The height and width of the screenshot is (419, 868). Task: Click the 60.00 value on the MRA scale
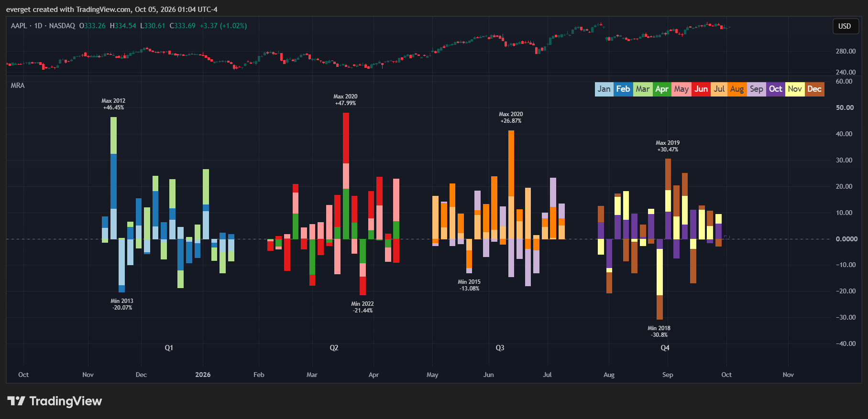pyautogui.click(x=844, y=81)
